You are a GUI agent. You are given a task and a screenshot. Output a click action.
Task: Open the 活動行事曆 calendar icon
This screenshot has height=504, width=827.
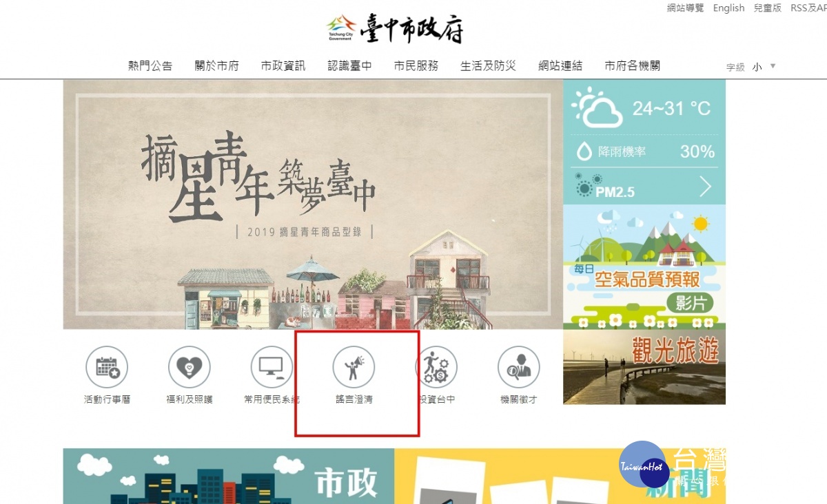tap(107, 368)
